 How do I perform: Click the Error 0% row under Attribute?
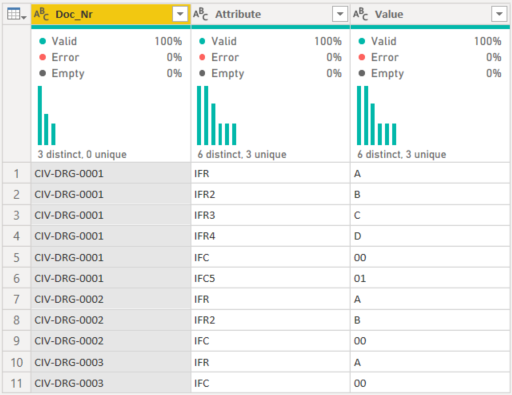coord(270,57)
